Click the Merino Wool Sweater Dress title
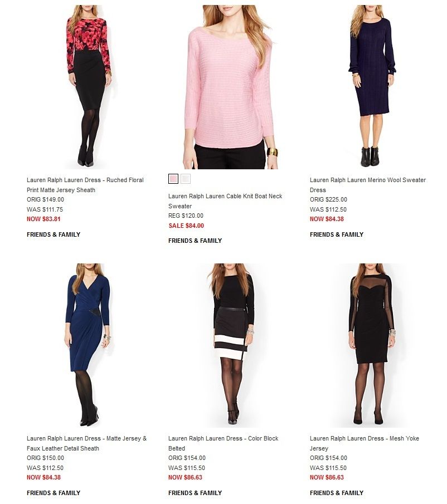Image resolution: width=447 pixels, height=504 pixels. (367, 185)
